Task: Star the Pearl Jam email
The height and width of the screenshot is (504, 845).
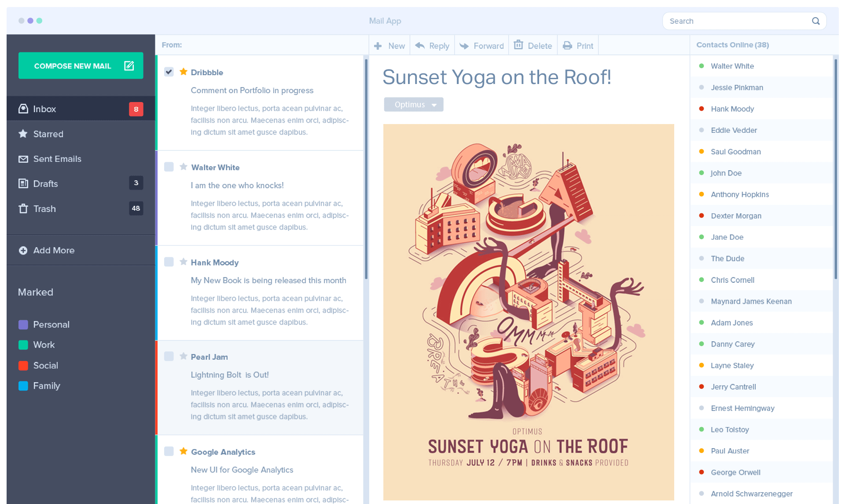Action: point(183,356)
